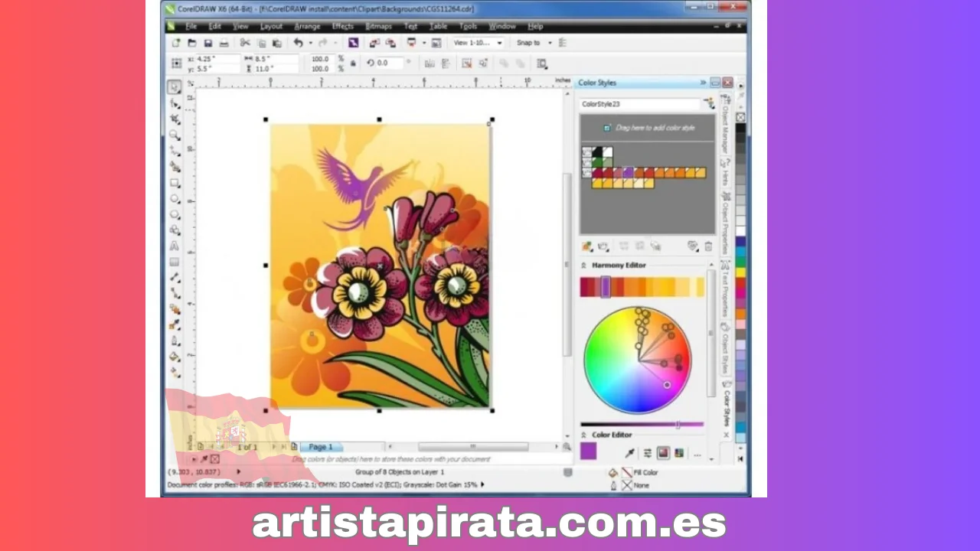
Task: Click the ColorStyle23 name field
Action: (639, 103)
